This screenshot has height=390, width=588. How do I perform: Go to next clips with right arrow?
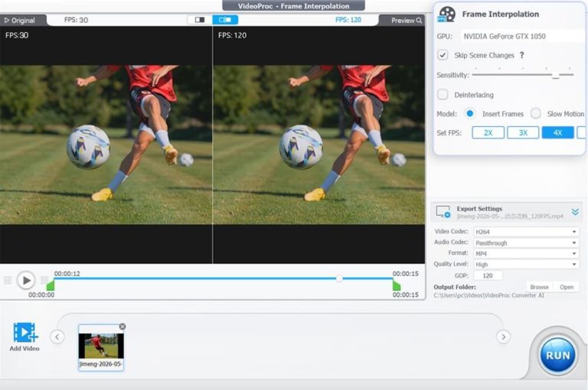(x=503, y=336)
